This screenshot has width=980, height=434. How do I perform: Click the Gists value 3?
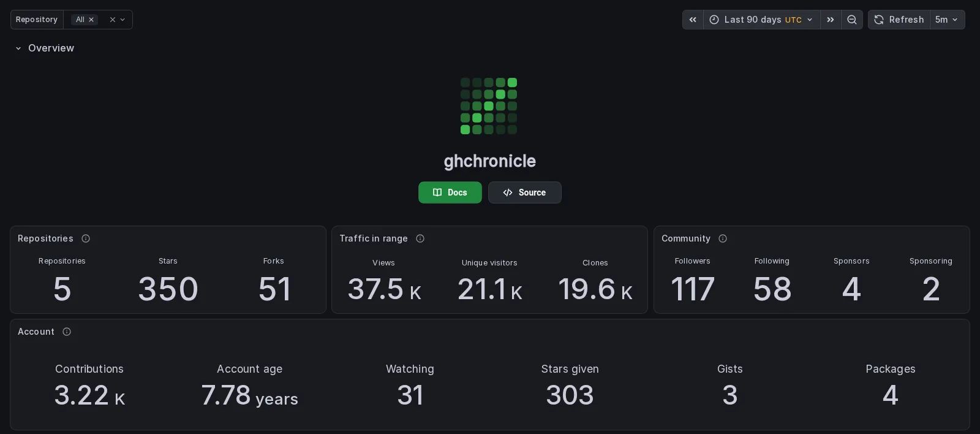pos(730,395)
